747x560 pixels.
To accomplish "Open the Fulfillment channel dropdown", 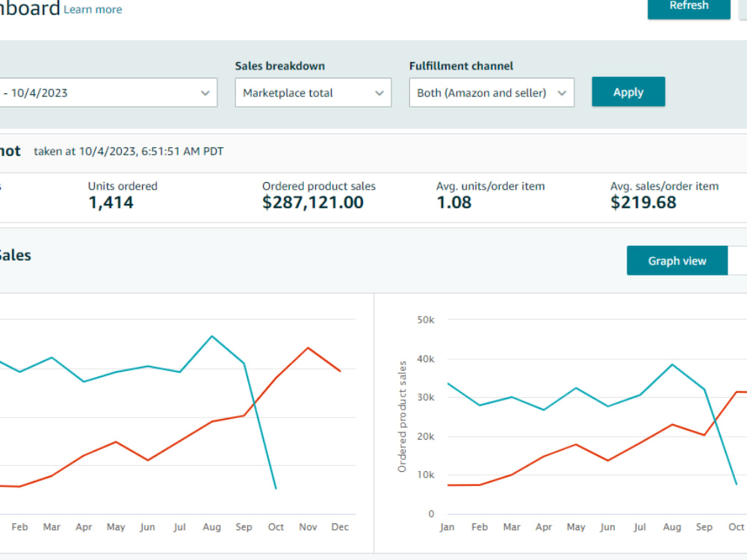I will tap(492, 93).
